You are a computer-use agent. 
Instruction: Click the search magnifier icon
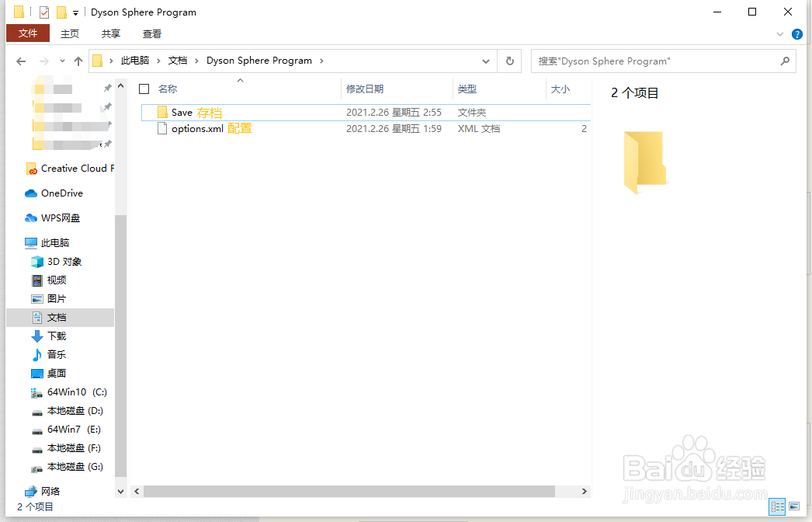click(x=785, y=61)
